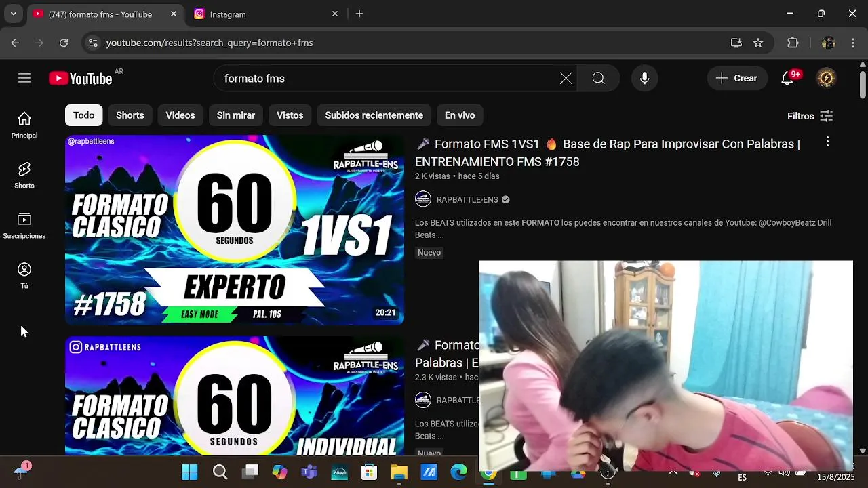
Task: Open Formato FMS 1VS1 video title
Action: click(x=608, y=153)
